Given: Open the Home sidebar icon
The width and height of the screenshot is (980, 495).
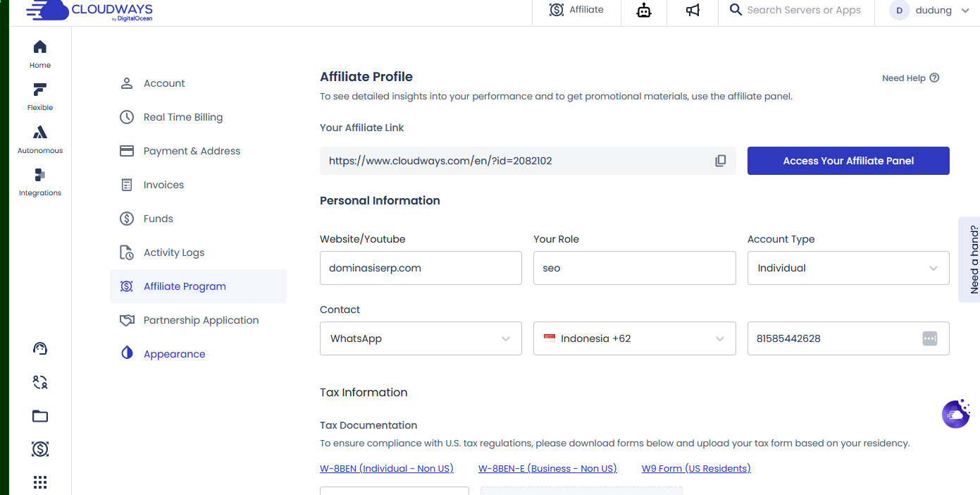Looking at the screenshot, I should [x=40, y=47].
